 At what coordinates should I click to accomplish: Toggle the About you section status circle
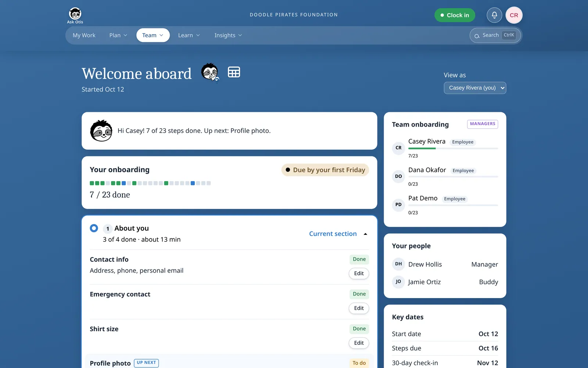click(94, 228)
